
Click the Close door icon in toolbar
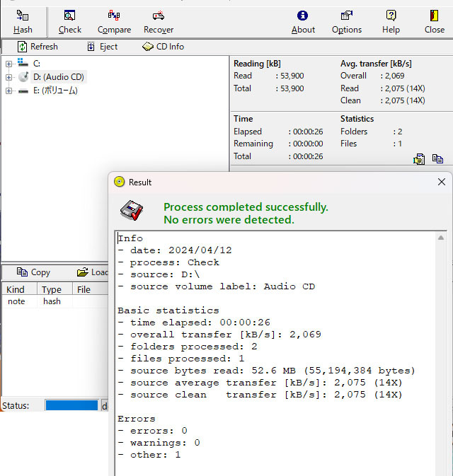[434, 22]
